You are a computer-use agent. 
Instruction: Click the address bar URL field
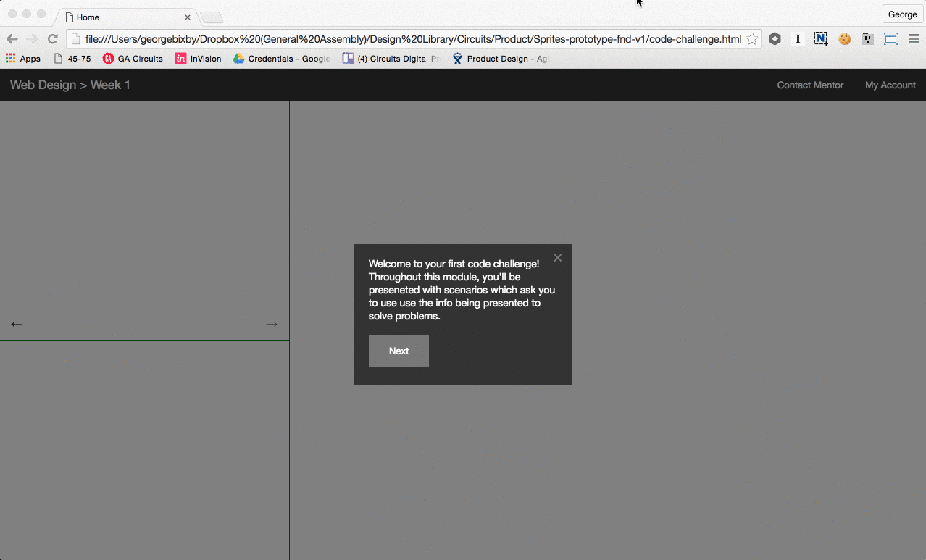[x=413, y=39]
